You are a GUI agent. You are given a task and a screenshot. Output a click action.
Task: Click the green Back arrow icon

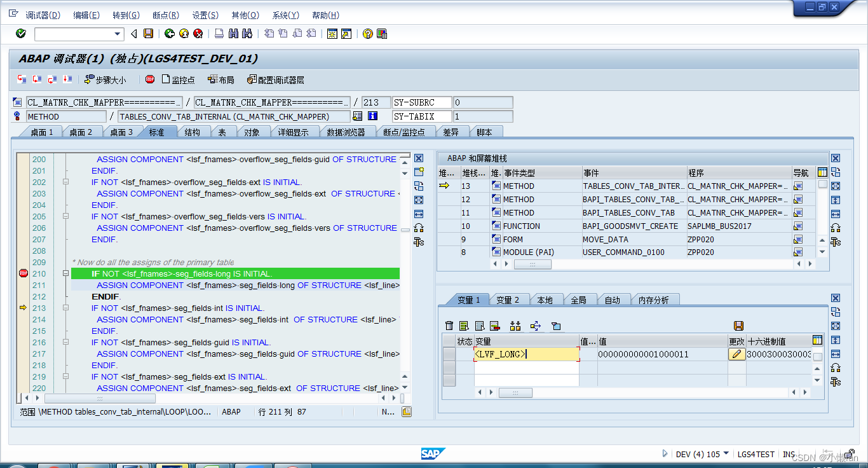[x=170, y=34]
